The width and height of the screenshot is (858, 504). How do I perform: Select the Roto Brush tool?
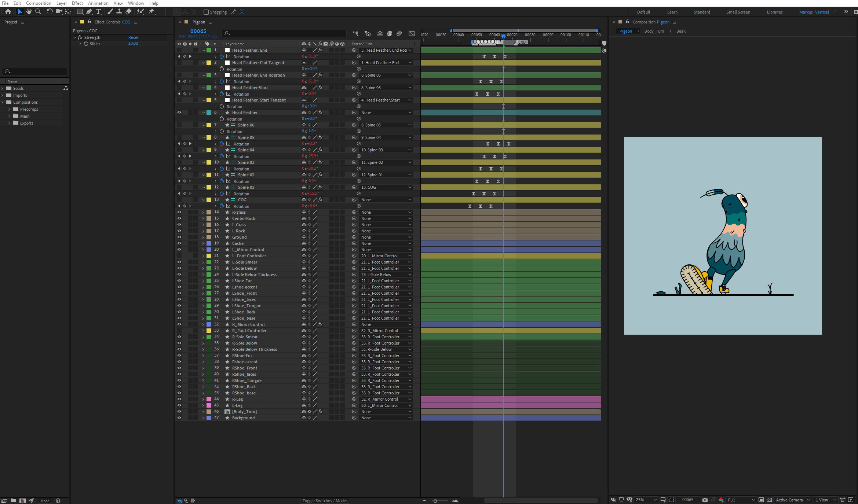(x=140, y=12)
